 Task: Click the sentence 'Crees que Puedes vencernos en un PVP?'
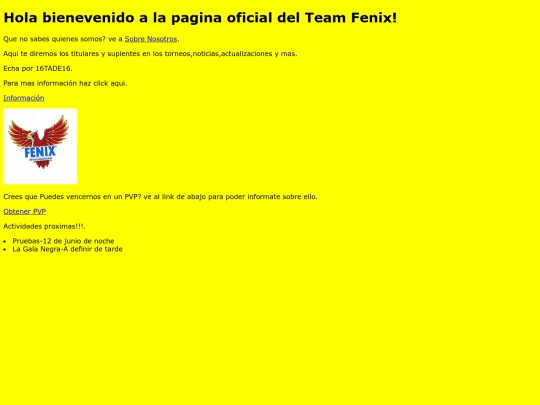72,197
